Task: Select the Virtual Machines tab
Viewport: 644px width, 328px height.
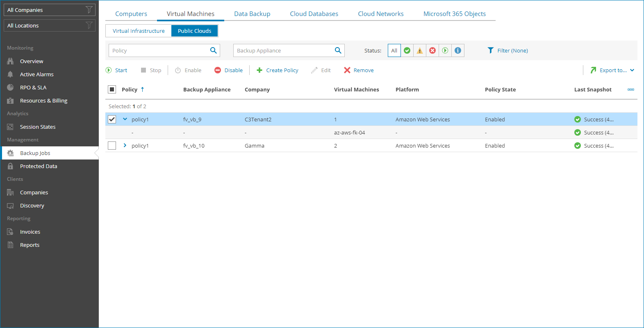Action: 191,14
